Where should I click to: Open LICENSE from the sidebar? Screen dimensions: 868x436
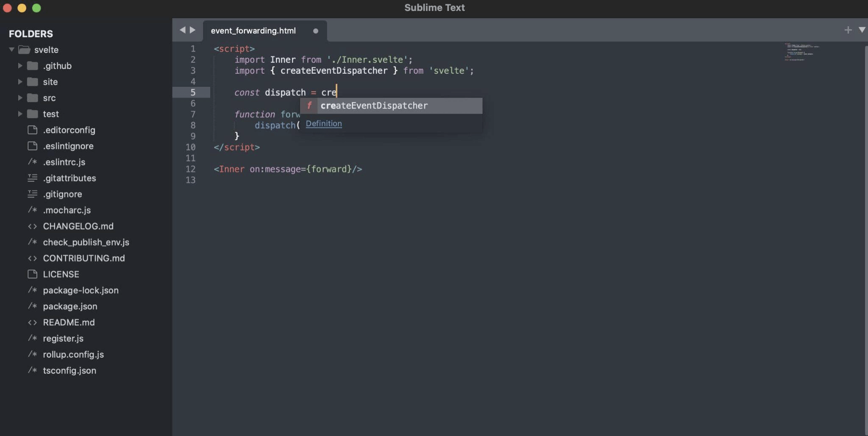coord(61,274)
